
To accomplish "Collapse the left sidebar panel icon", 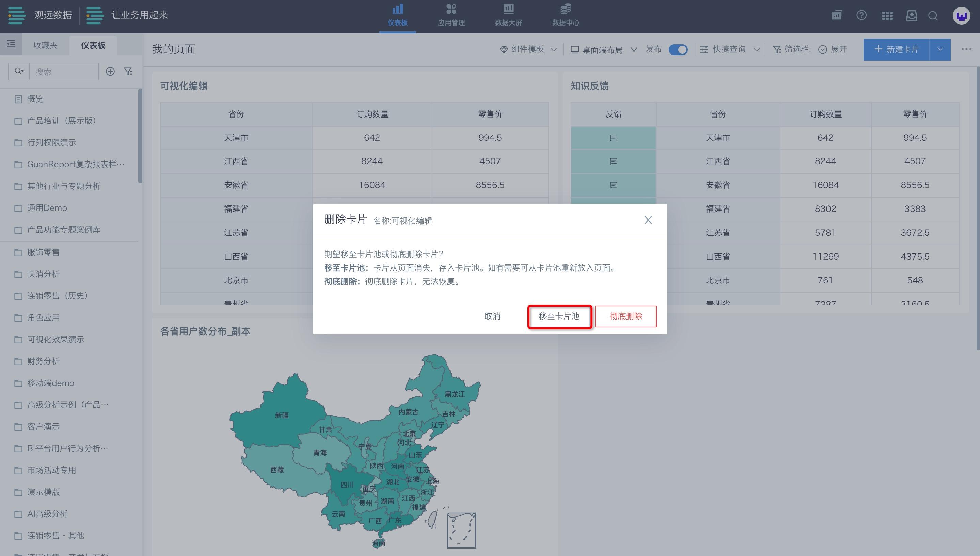I will pos(11,44).
